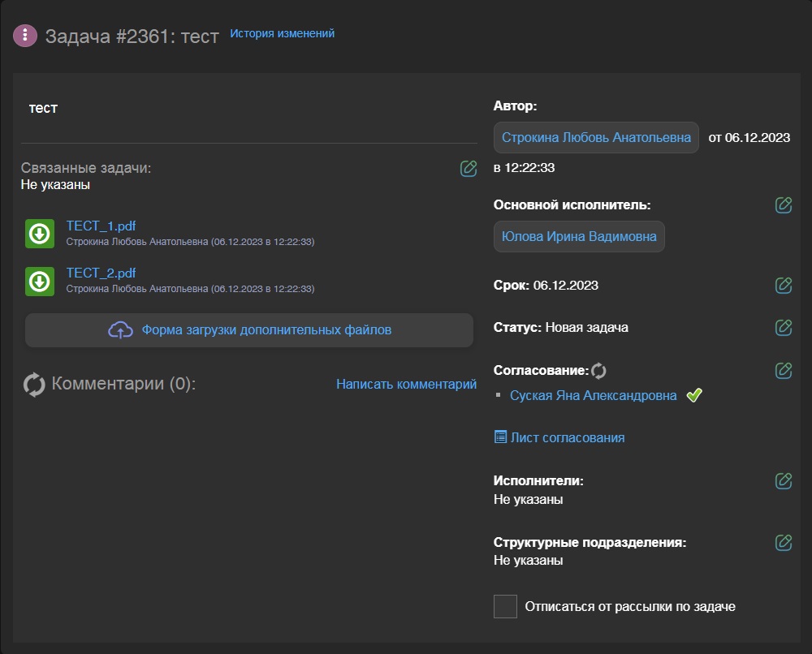
Task: Toggle unsubscribe from task mailing checkbox
Action: point(505,606)
